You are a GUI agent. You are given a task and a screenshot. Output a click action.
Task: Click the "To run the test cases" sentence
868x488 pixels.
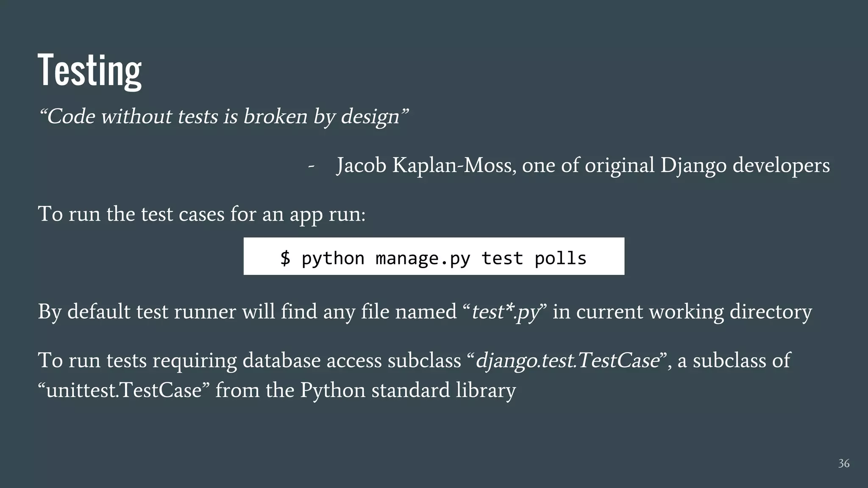pyautogui.click(x=202, y=214)
